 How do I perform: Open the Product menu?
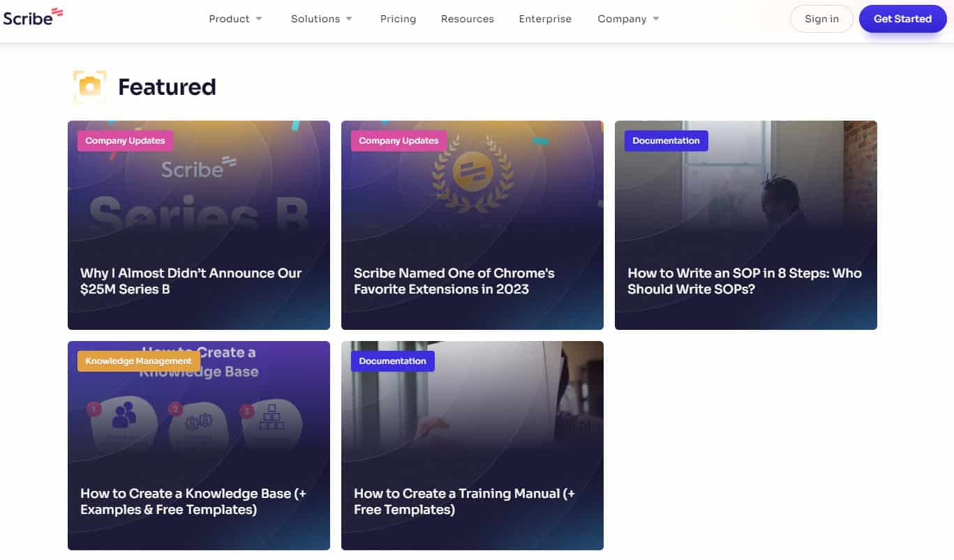[x=229, y=19]
